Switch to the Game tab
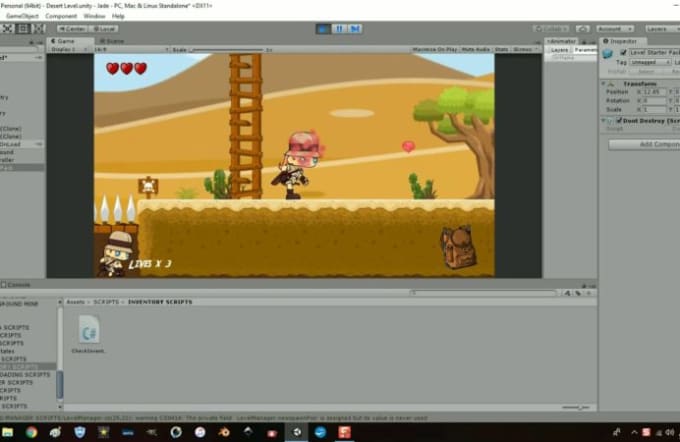Viewport: 680px width, 442px height. click(69, 41)
